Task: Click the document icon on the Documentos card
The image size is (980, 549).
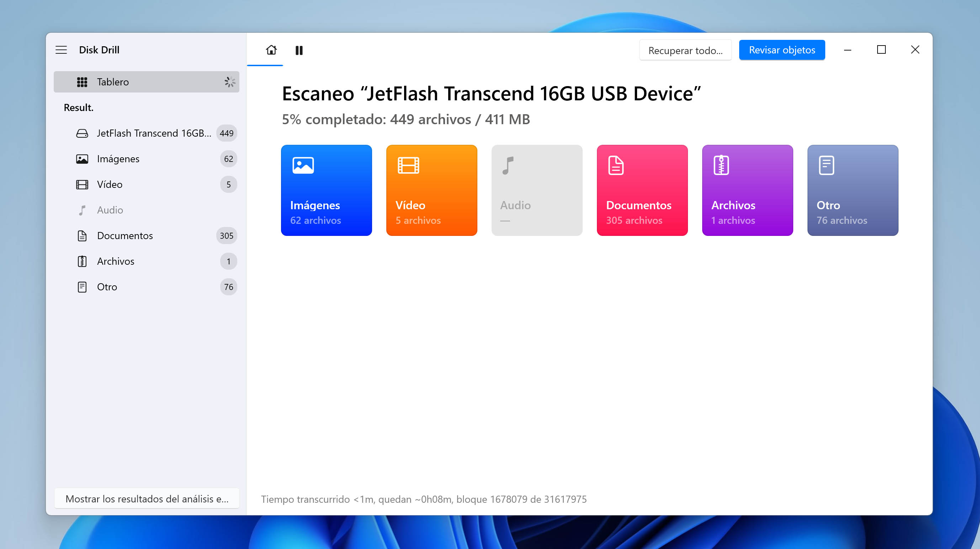Action: (616, 165)
